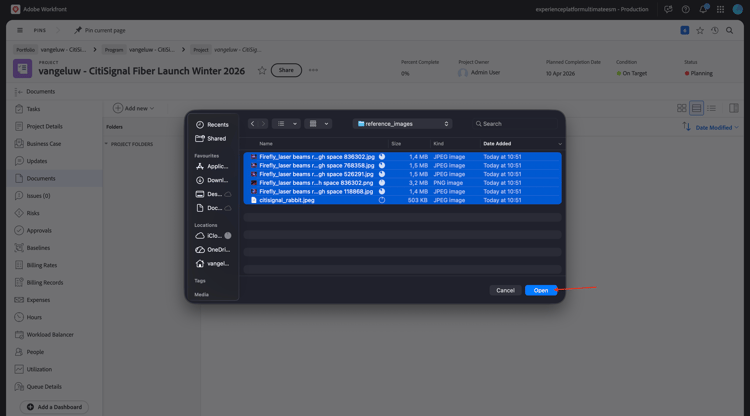Sort files by Name column
The image size is (750, 416).
266,143
